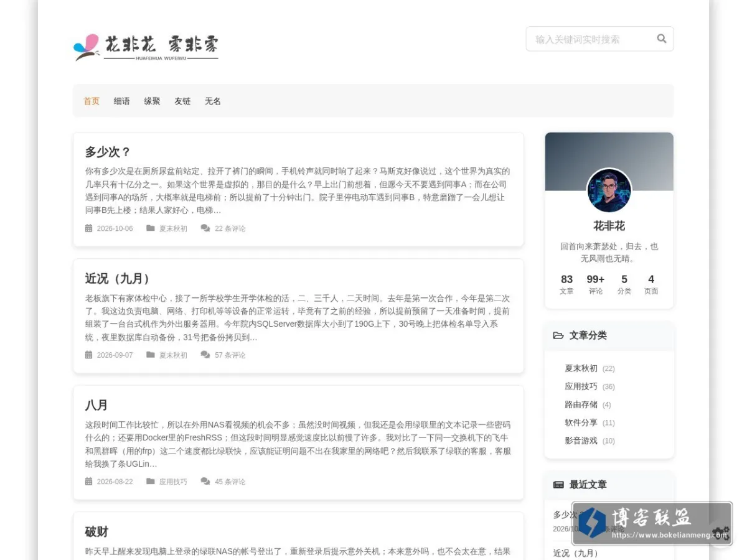Open the 57 条评论 comments link
This screenshot has height=560, width=747.
pos(230,355)
